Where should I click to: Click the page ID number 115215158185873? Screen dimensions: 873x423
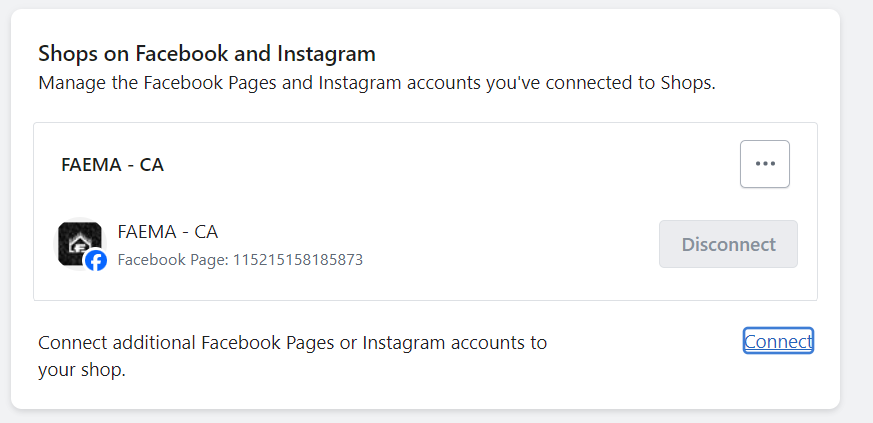(x=298, y=260)
